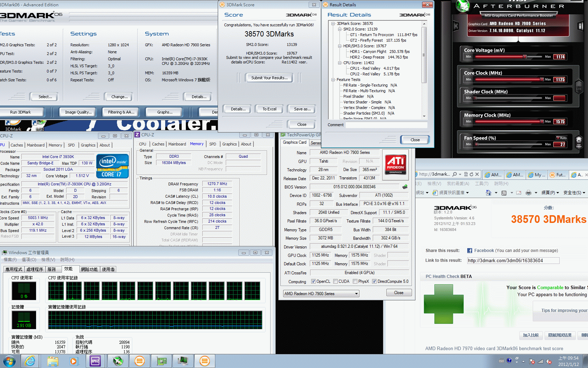Click Close in the GPU-Z window
The image size is (588, 368).
point(399,293)
